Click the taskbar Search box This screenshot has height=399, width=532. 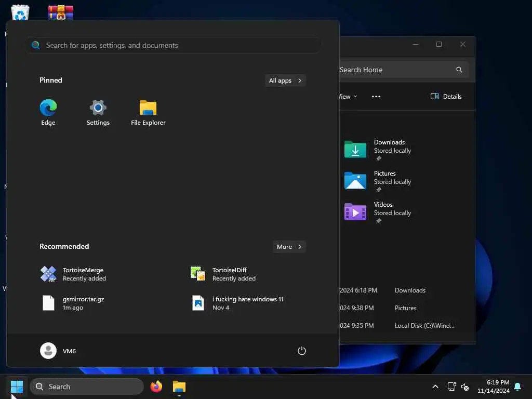pyautogui.click(x=87, y=387)
